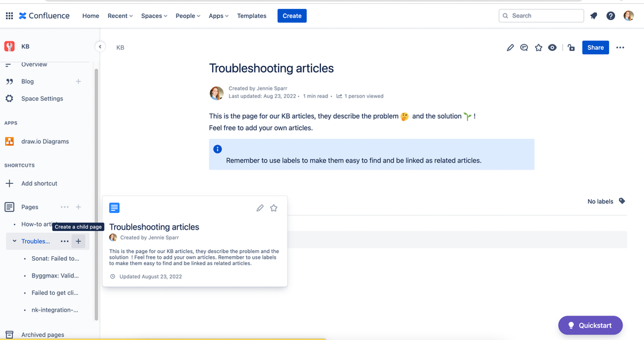
Task: Go to Home in navigation
Action: point(91,15)
